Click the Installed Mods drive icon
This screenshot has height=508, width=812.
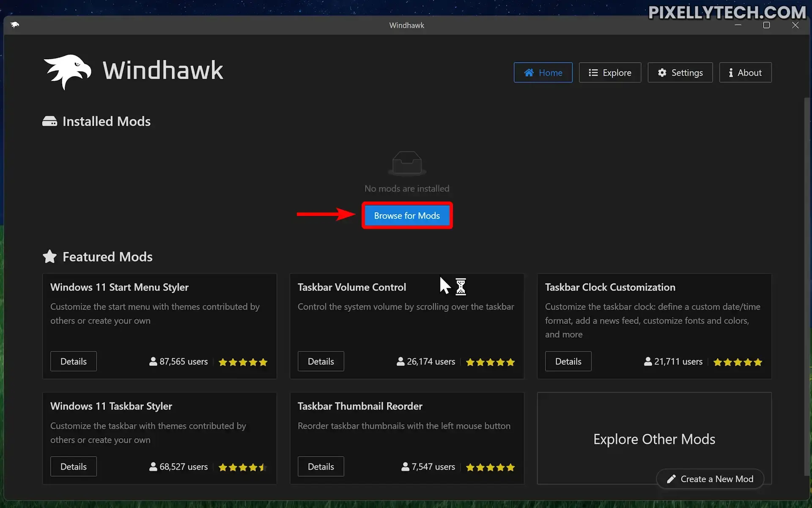click(49, 121)
